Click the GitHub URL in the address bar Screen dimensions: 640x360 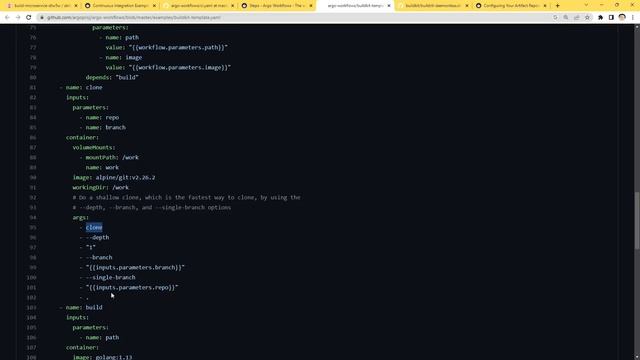click(134, 18)
